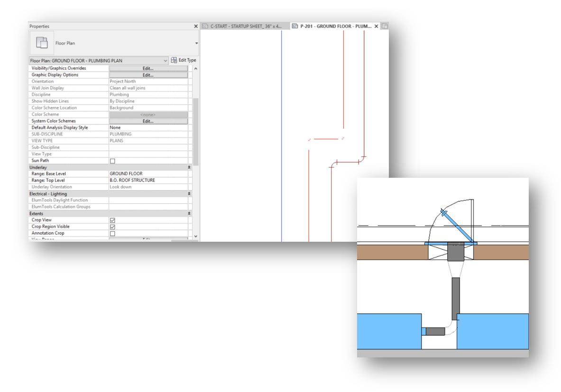
Task: Collapse the Underlay section
Action: pos(189,167)
